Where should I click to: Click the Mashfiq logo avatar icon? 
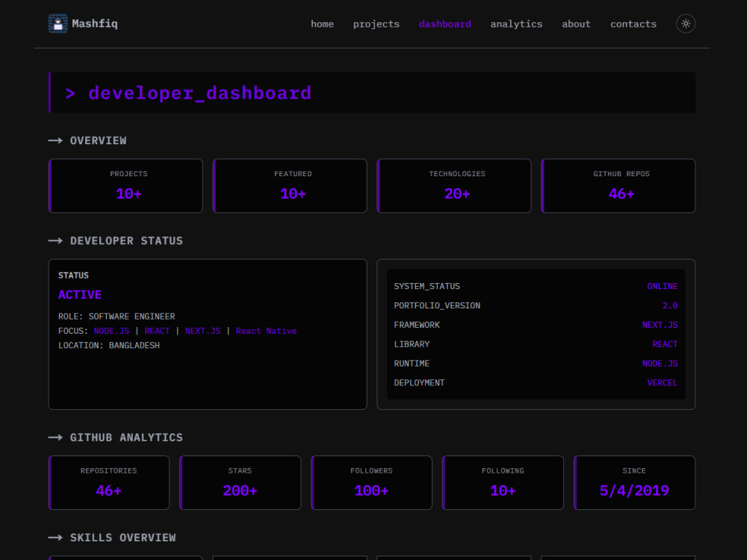tap(58, 23)
